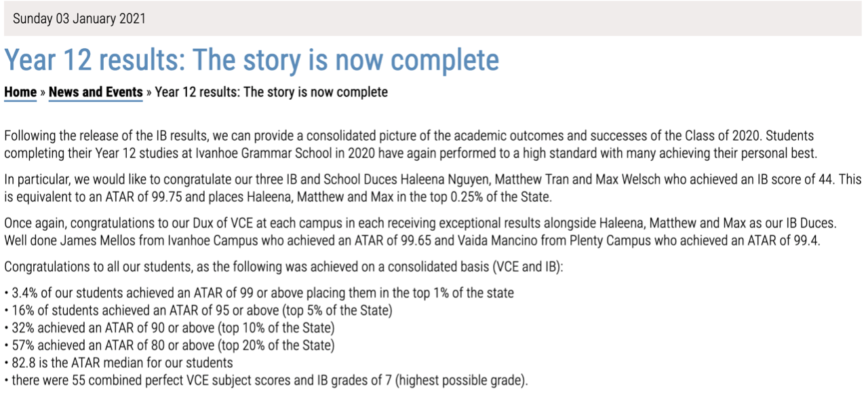Click the "Congratulations to all our students" sentence

283,267
